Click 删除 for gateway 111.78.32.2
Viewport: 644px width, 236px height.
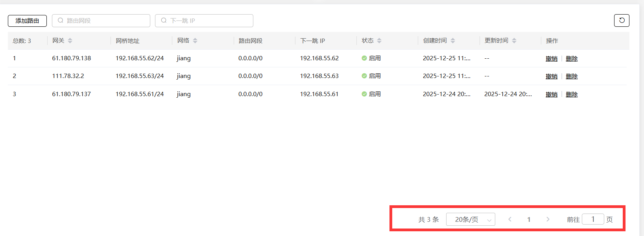pyautogui.click(x=572, y=76)
